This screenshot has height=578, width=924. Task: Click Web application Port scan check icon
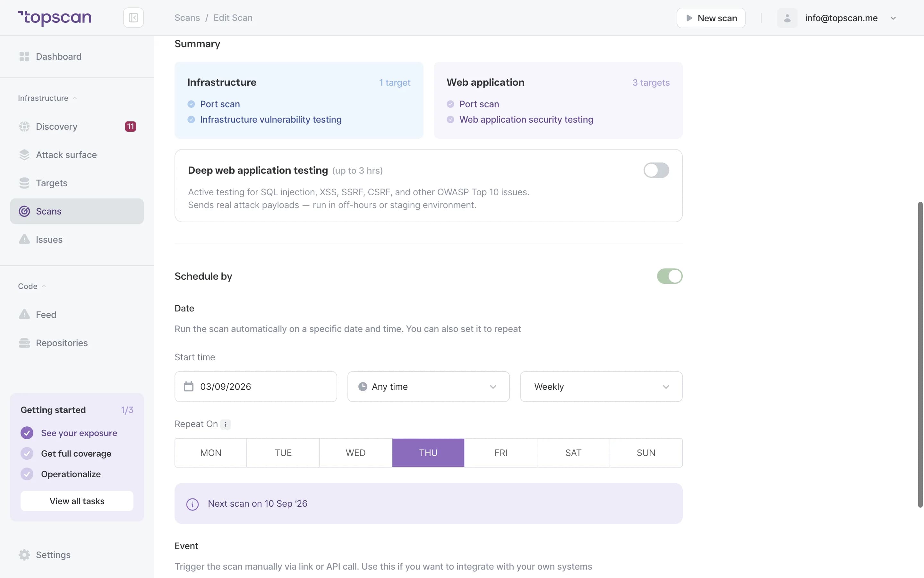(450, 104)
